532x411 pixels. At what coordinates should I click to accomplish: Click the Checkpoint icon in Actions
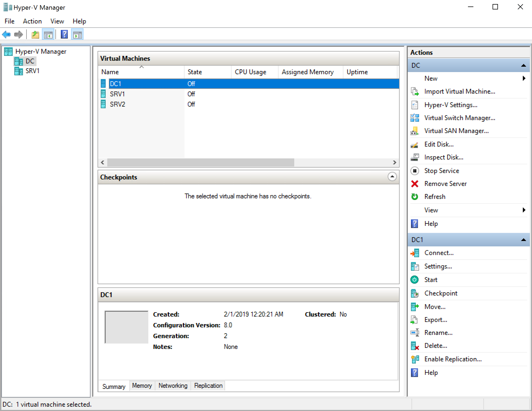tap(415, 293)
